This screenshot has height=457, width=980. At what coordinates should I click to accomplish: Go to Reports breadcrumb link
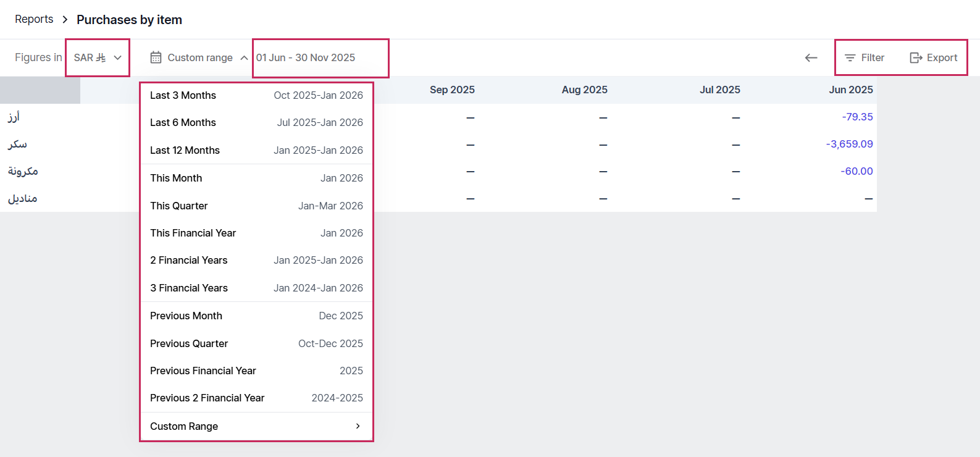tap(34, 19)
